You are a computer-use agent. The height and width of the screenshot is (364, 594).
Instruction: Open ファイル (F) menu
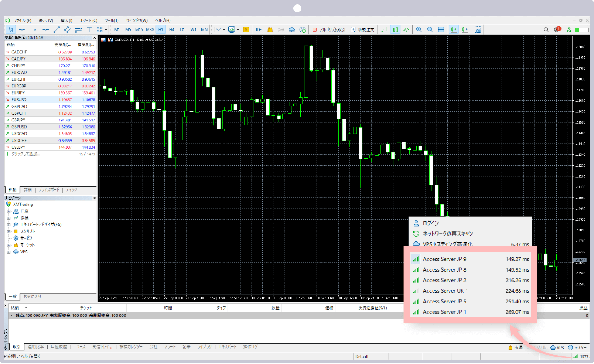22,20
